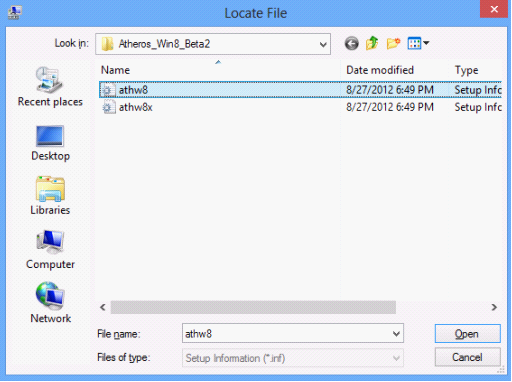Expand the Look in folder dropdown
The width and height of the screenshot is (512, 382).
tap(323, 44)
